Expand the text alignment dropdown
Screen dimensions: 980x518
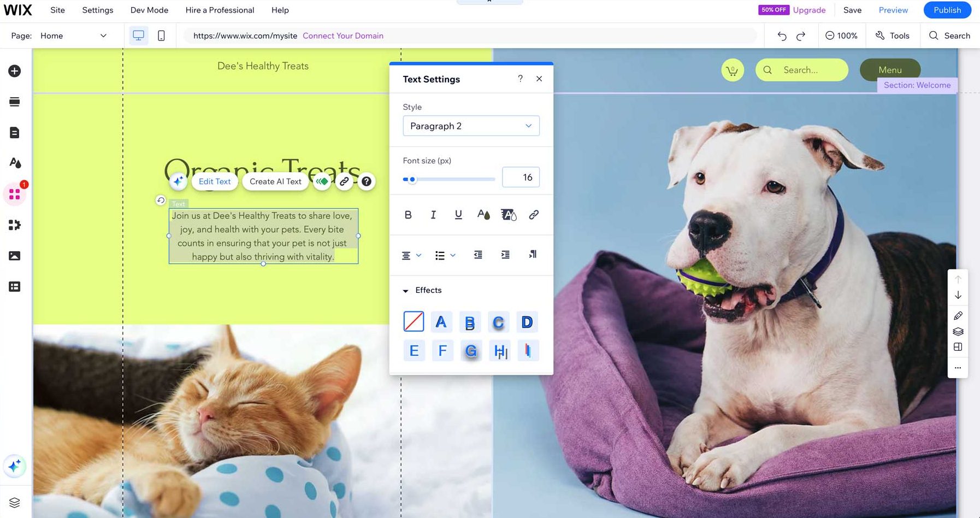coord(419,255)
